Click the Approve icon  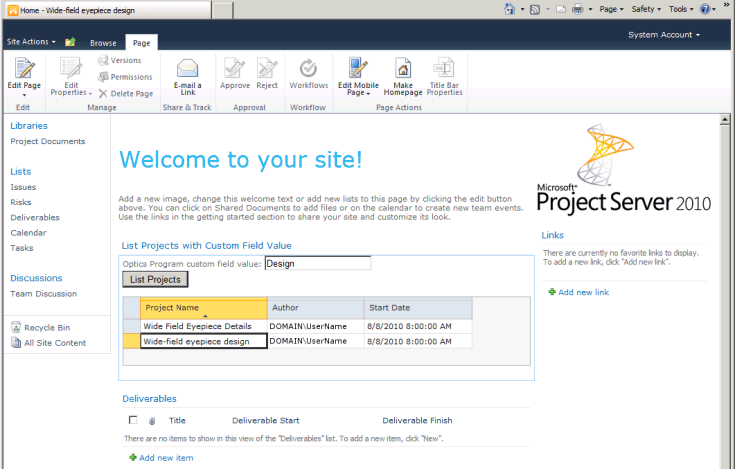coord(234,68)
